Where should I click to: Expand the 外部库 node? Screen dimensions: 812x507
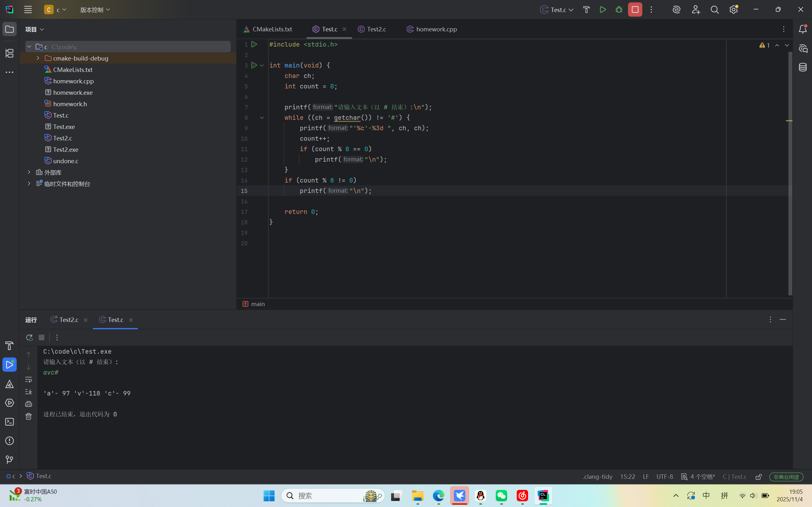29,172
